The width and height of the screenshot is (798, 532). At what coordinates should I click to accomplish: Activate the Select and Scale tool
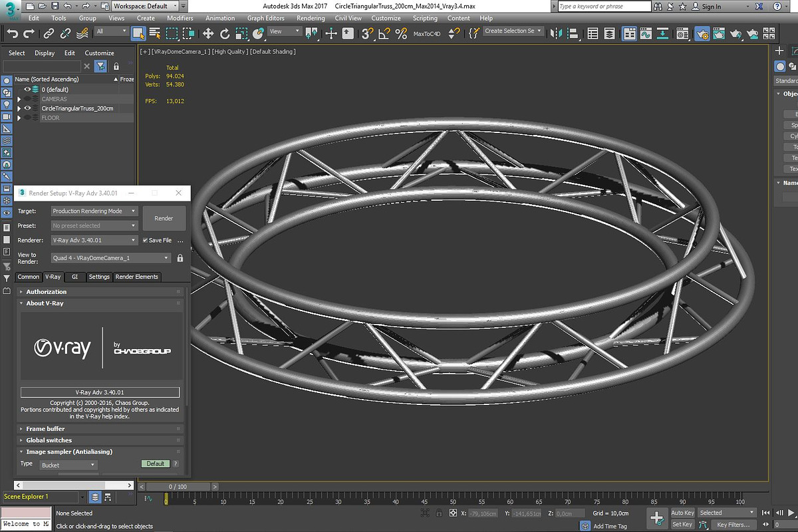(241, 33)
